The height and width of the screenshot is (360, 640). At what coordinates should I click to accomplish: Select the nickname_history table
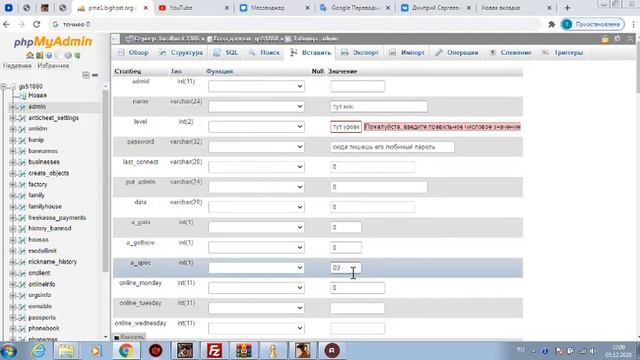point(53,262)
